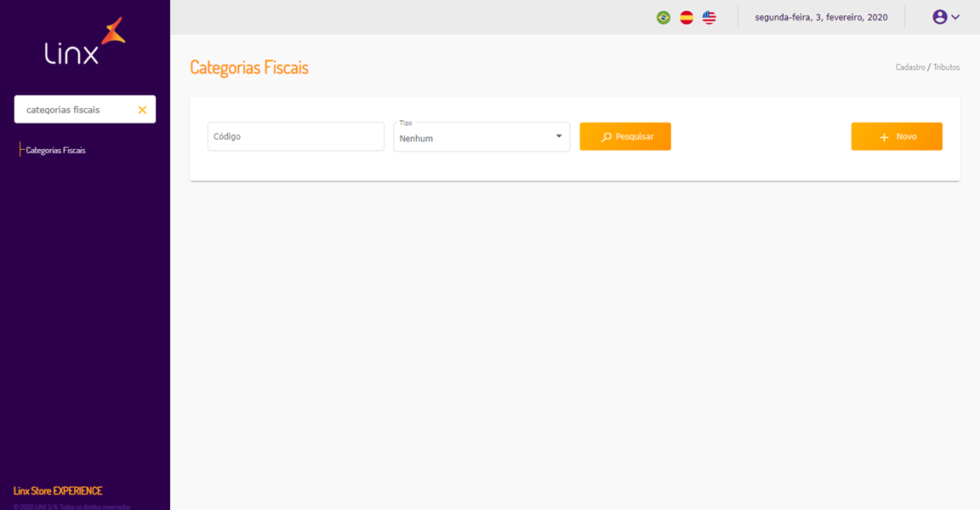Screen dimensions: 980x510
Task: Click the date text in the header
Action: pos(821,17)
